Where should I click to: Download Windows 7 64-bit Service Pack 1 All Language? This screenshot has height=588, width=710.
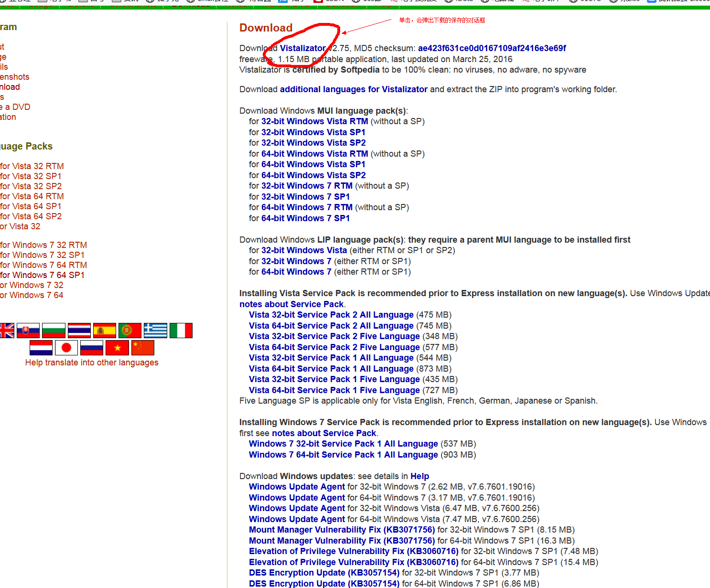344,455
